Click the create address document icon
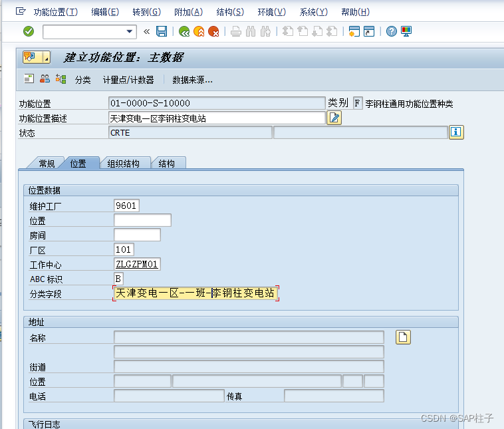Screen dimensions: 504x429 403,337
